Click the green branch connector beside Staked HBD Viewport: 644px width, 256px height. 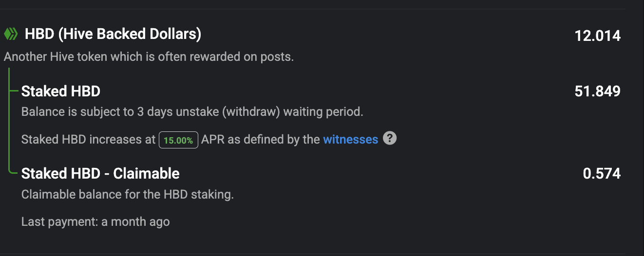point(15,91)
